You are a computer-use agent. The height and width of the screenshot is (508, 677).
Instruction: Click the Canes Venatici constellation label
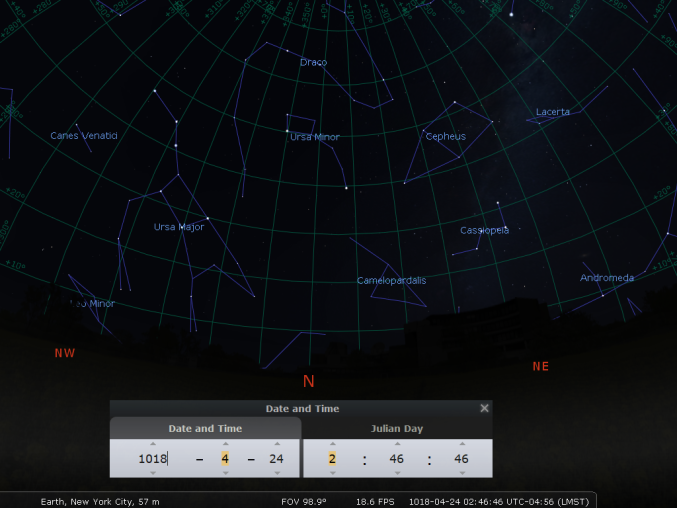[84, 136]
